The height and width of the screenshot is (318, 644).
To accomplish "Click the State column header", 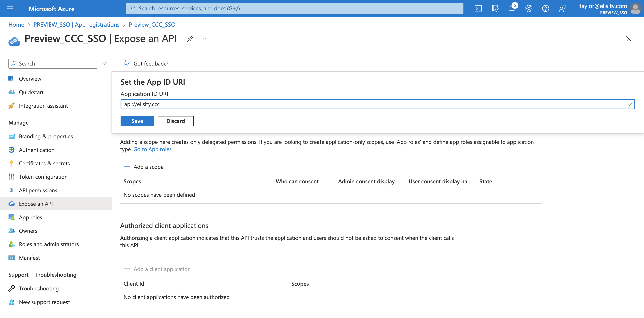I will click(x=485, y=182).
